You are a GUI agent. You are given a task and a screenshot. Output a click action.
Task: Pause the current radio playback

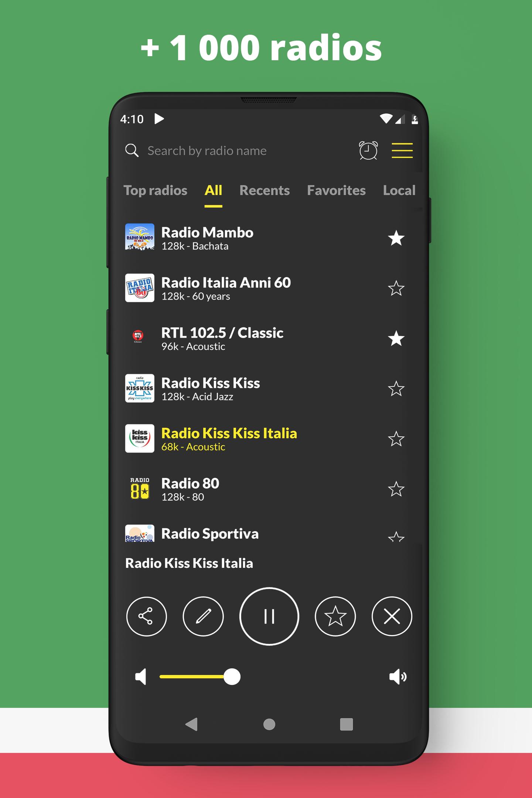(269, 616)
